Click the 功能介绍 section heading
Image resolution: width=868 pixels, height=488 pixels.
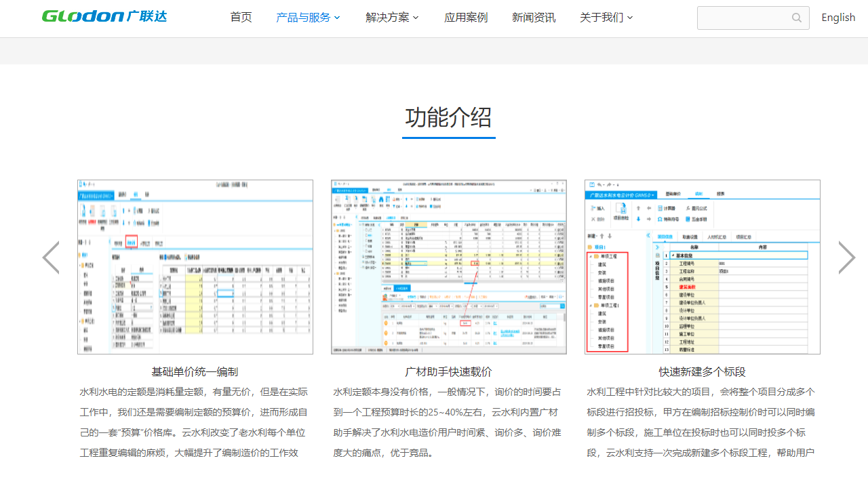click(448, 118)
